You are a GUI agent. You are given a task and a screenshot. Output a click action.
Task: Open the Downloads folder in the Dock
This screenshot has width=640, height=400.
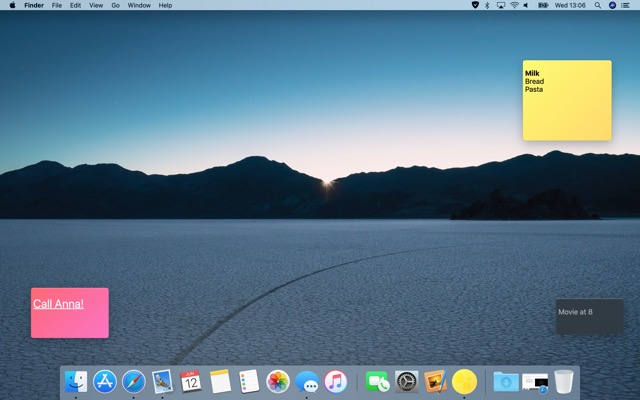(x=506, y=382)
